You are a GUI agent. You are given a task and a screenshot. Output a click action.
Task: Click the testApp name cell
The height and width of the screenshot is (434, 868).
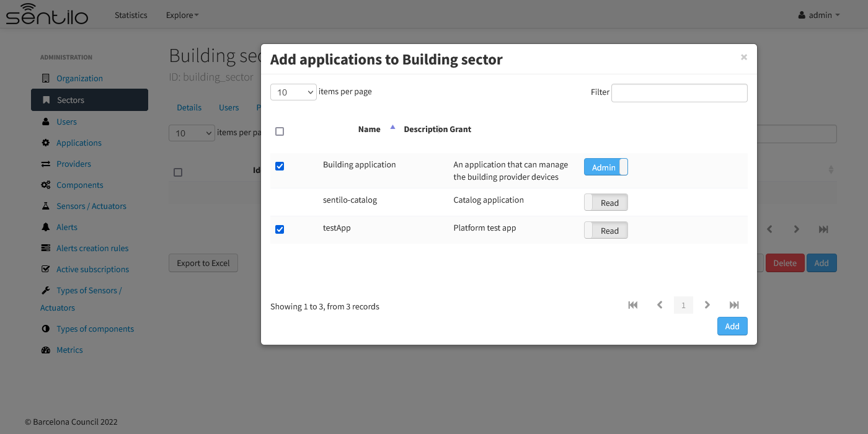(337, 228)
